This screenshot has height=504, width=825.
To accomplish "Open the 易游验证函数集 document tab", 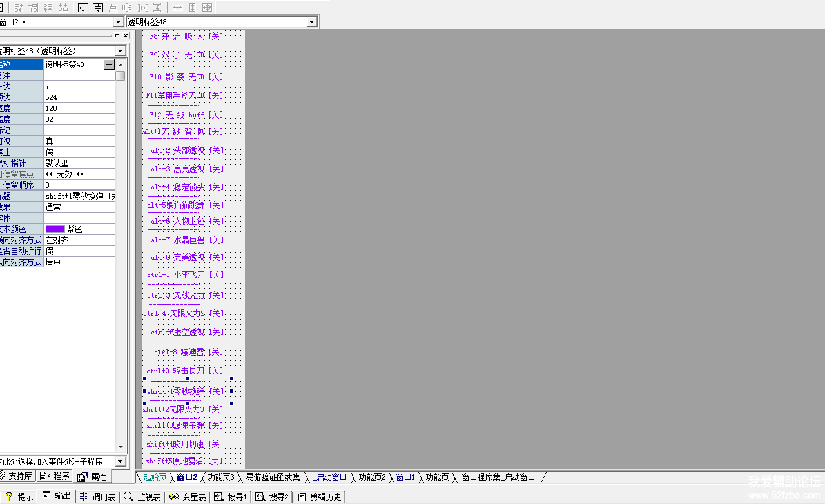I will (273, 477).
